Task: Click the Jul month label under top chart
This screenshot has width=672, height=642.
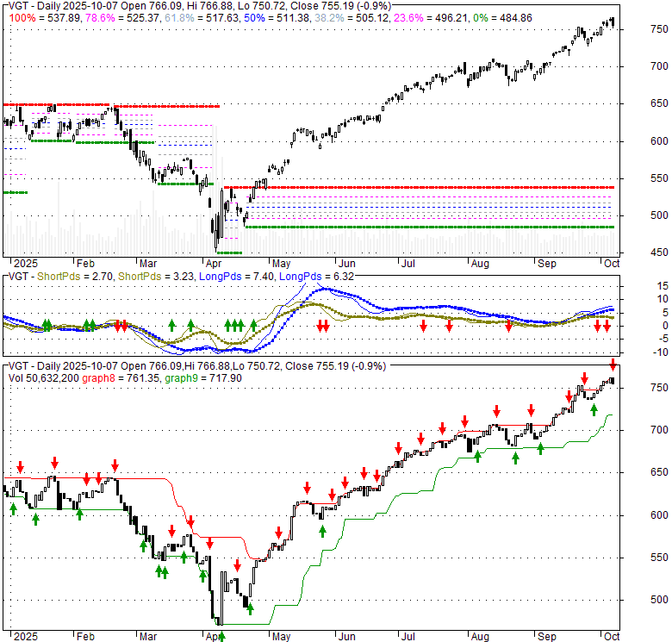Action: pos(408,263)
